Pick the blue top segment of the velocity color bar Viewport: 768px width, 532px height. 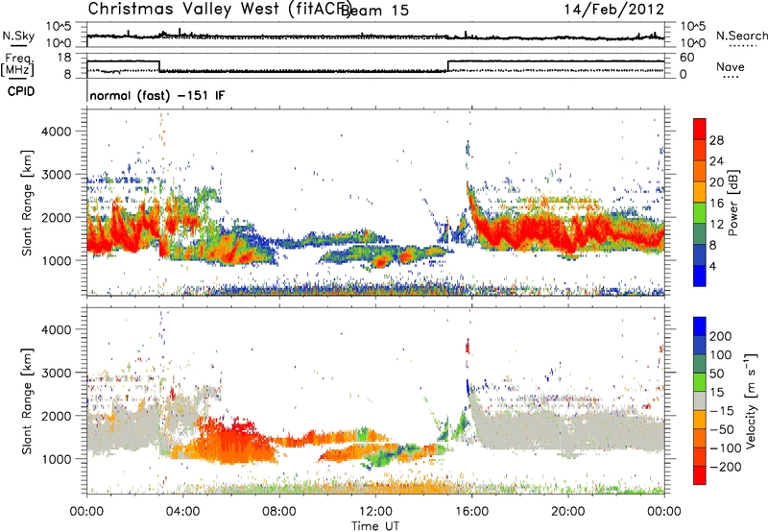(700, 326)
